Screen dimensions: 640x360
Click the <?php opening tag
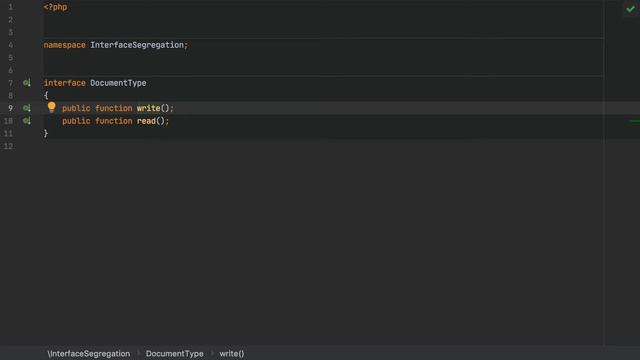56,7
